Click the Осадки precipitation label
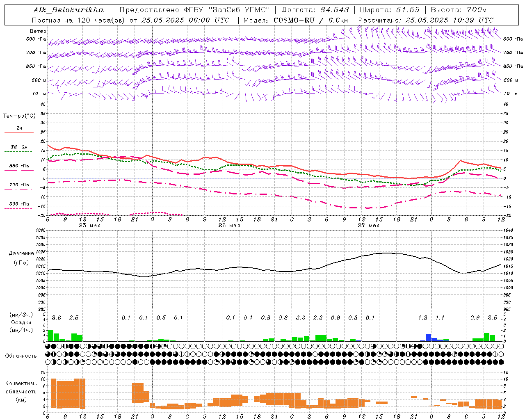 coord(21,322)
